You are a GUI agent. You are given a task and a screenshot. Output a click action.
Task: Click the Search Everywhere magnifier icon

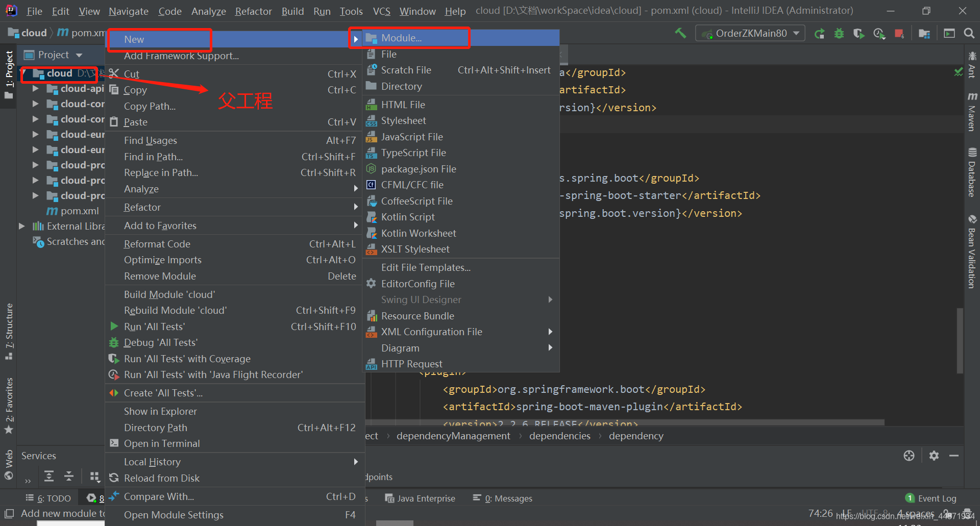pyautogui.click(x=969, y=34)
